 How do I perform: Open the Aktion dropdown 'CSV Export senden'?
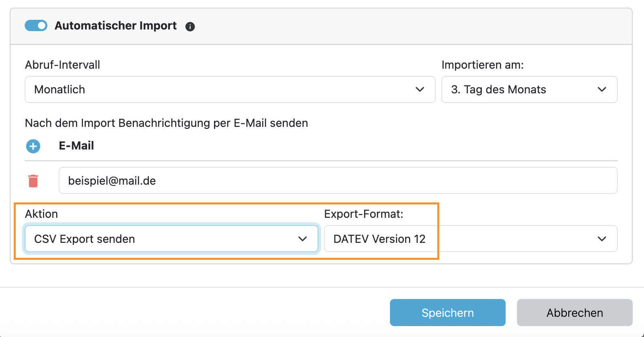172,239
